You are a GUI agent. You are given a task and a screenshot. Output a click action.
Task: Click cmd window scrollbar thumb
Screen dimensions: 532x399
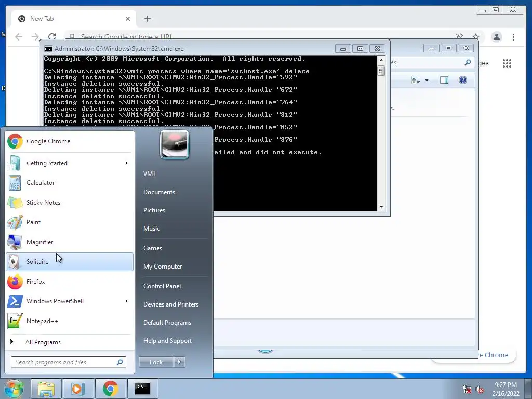pos(381,71)
